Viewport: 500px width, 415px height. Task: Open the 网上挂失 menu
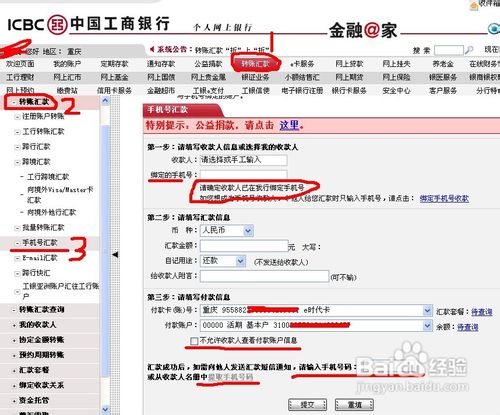pyautogui.click(x=396, y=64)
